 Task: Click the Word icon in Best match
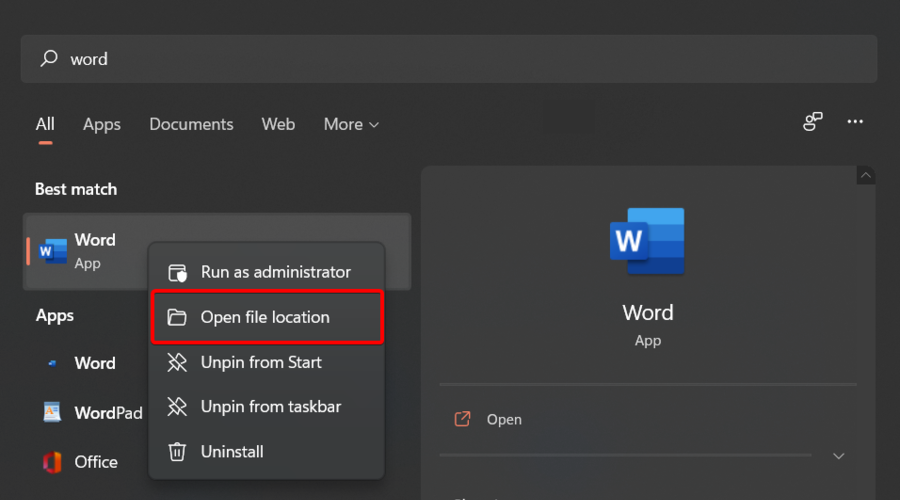point(53,251)
